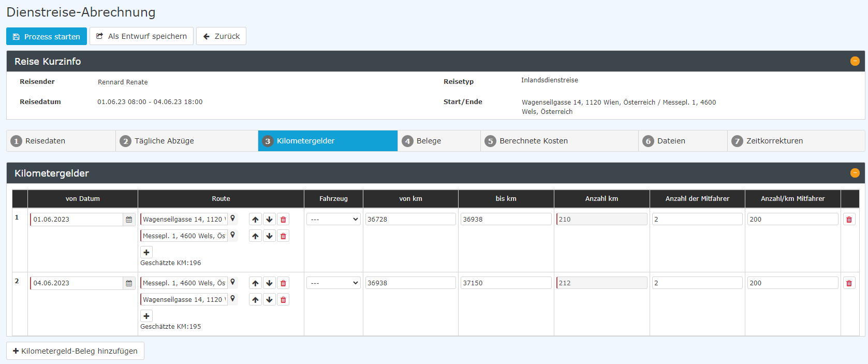Click map pin for row 1 Wagenseilgasse stop
The width and height of the screenshot is (868, 364).
pyautogui.click(x=233, y=219)
